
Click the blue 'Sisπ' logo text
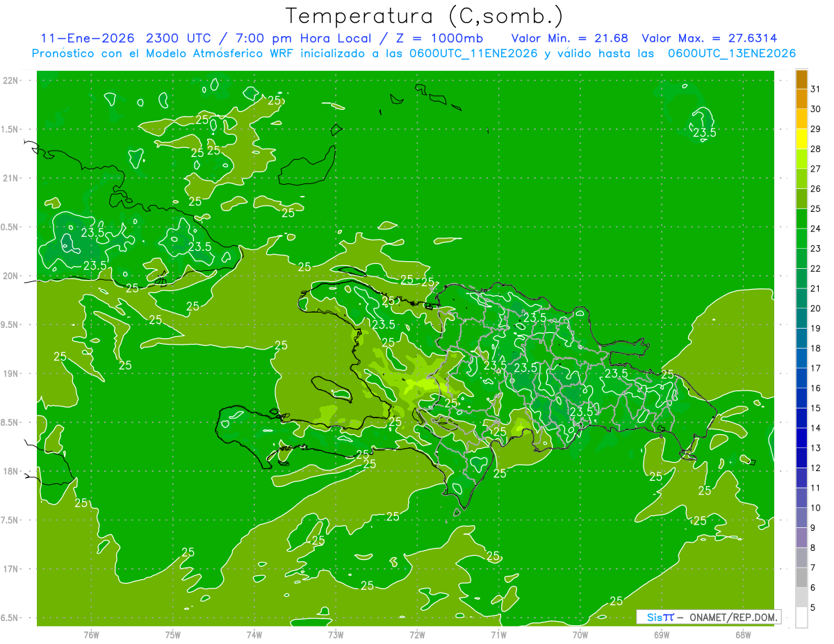coord(660,617)
